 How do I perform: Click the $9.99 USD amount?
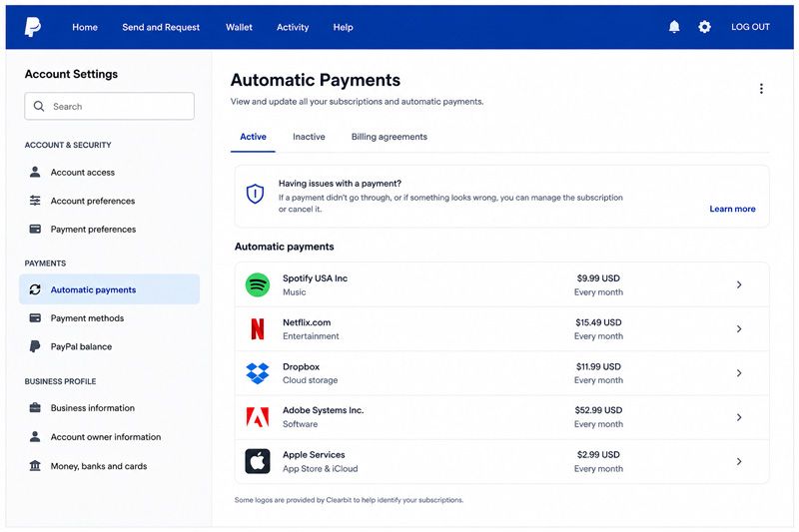coord(598,277)
